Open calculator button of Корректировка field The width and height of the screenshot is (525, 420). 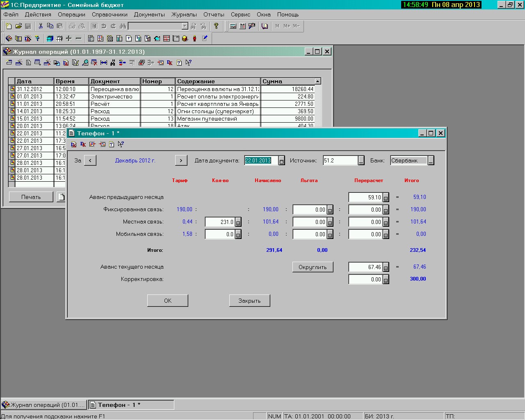386,280
